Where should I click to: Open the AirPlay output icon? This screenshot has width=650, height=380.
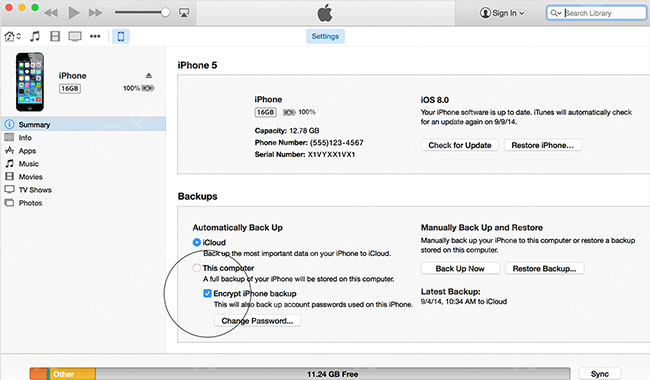184,12
